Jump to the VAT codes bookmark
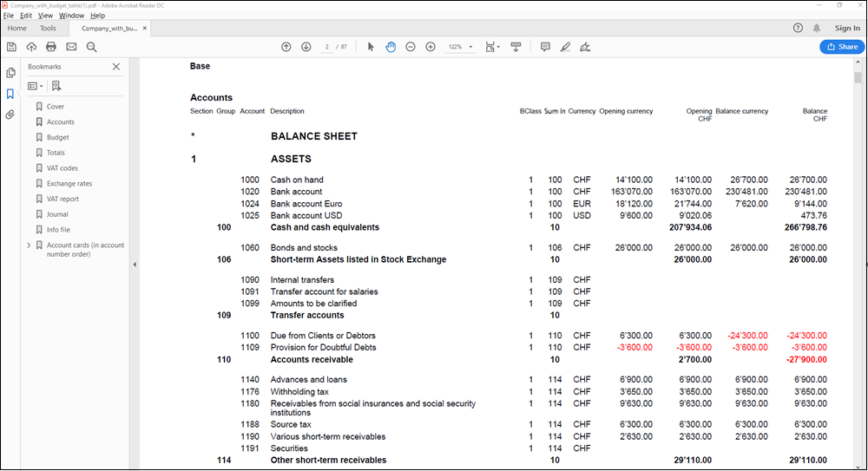The width and height of the screenshot is (868, 471). 62,168
